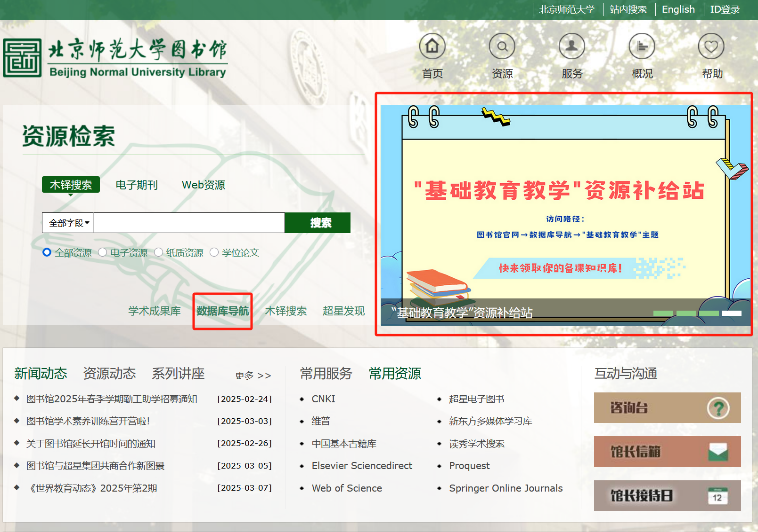
Task: Open the Elsevier Sciencedirect link
Action: (362, 466)
